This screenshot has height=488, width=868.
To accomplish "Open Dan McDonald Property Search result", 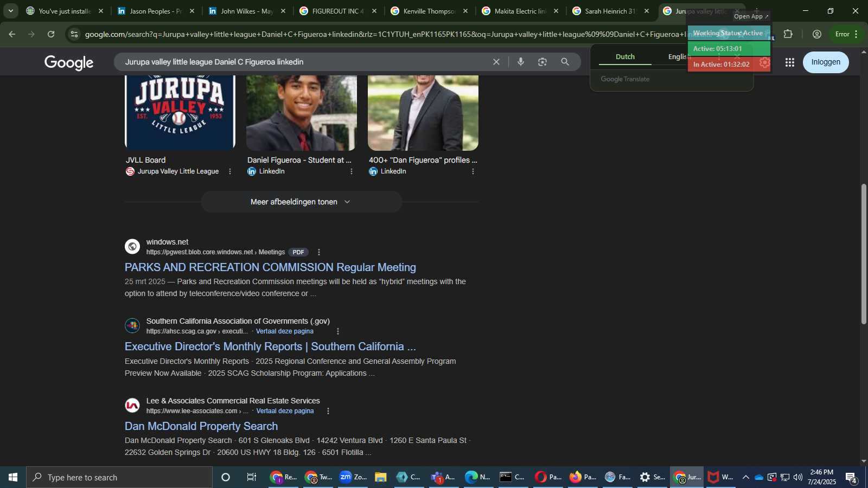I will (201, 426).
